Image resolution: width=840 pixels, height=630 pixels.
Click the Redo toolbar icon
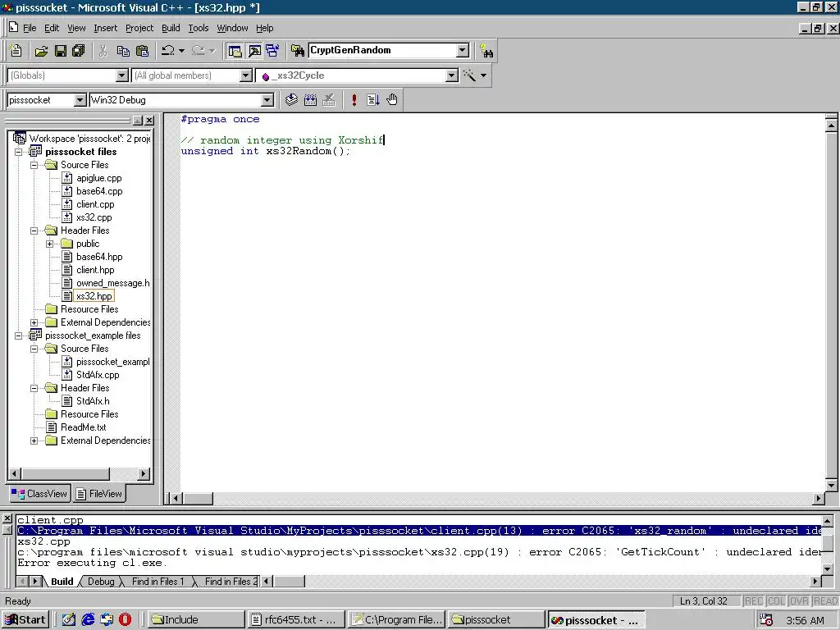pyautogui.click(x=199, y=51)
